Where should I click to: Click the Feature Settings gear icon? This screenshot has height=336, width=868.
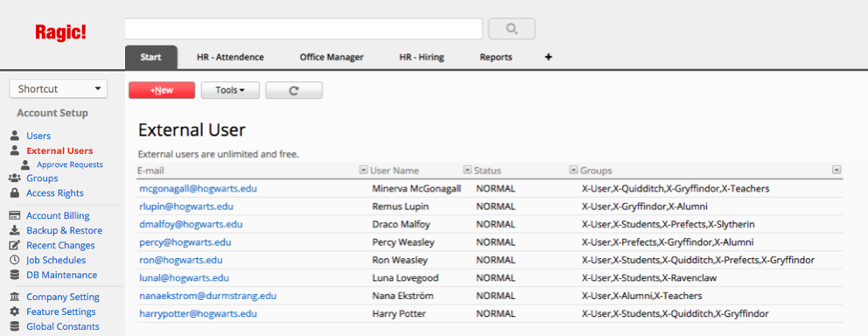(x=15, y=311)
